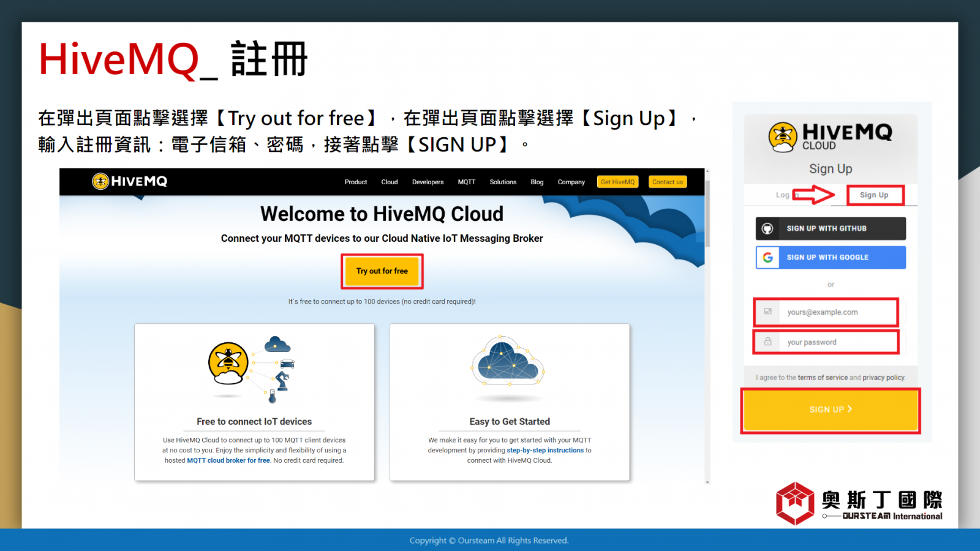The height and width of the screenshot is (551, 980).
Task: Click the Google icon on sign-up button
Action: point(767,258)
